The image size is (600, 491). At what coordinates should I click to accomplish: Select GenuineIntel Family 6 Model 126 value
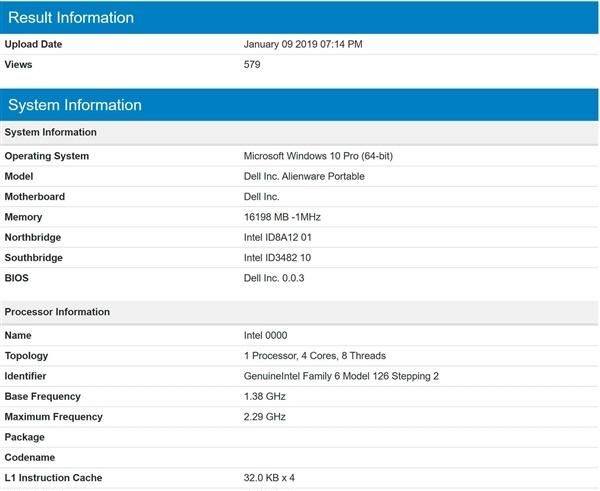(341, 376)
